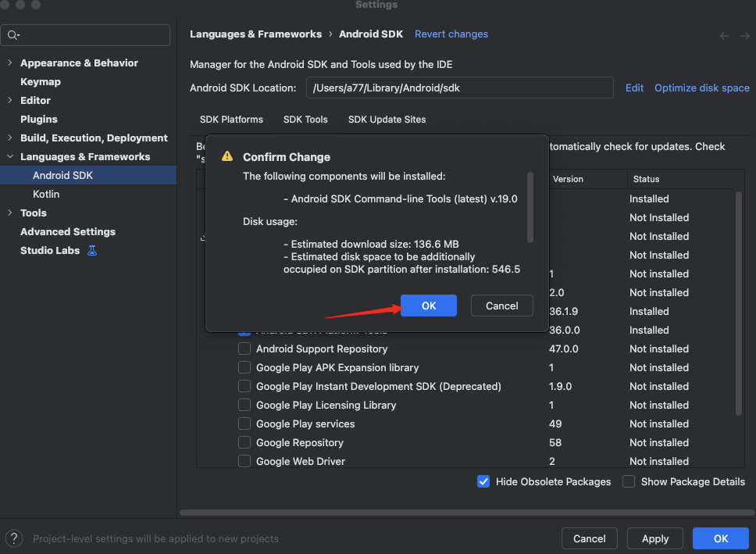Check Google Play APK Expansion library
The height and width of the screenshot is (554, 756).
244,367
